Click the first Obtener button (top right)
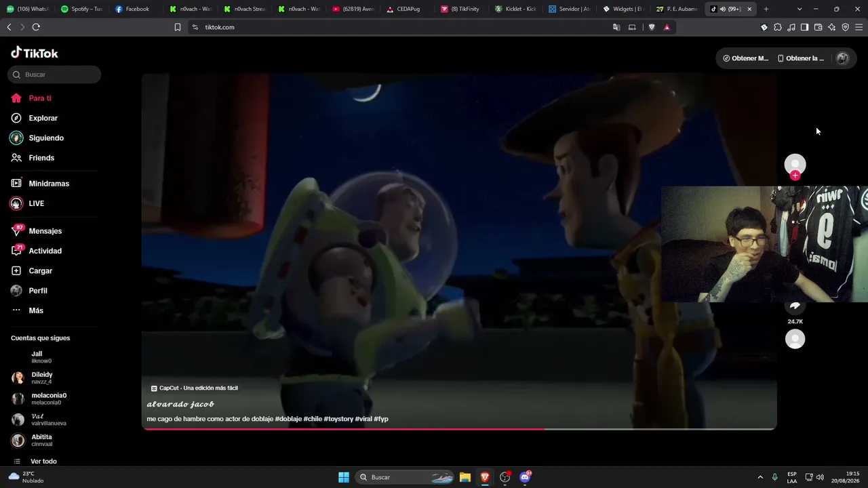 pyautogui.click(x=746, y=58)
